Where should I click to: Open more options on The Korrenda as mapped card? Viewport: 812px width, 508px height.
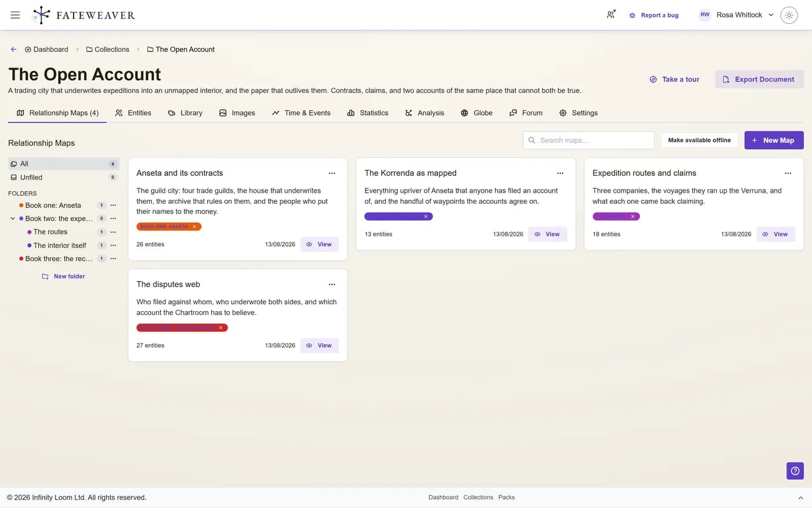coord(560,173)
